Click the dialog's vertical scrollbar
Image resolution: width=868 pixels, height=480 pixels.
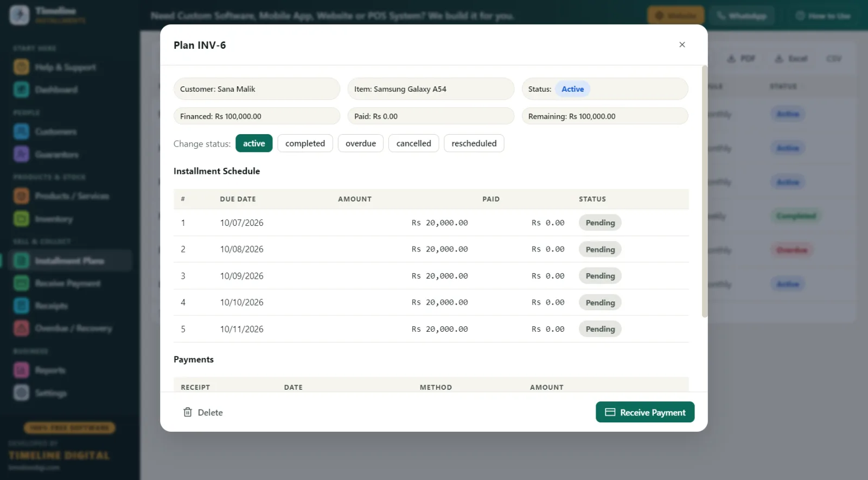(x=705, y=191)
